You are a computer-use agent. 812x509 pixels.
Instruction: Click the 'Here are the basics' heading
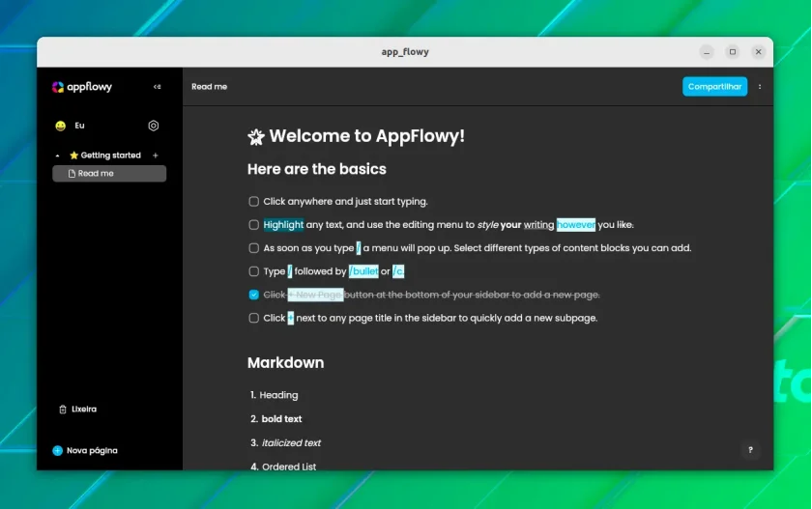point(317,169)
